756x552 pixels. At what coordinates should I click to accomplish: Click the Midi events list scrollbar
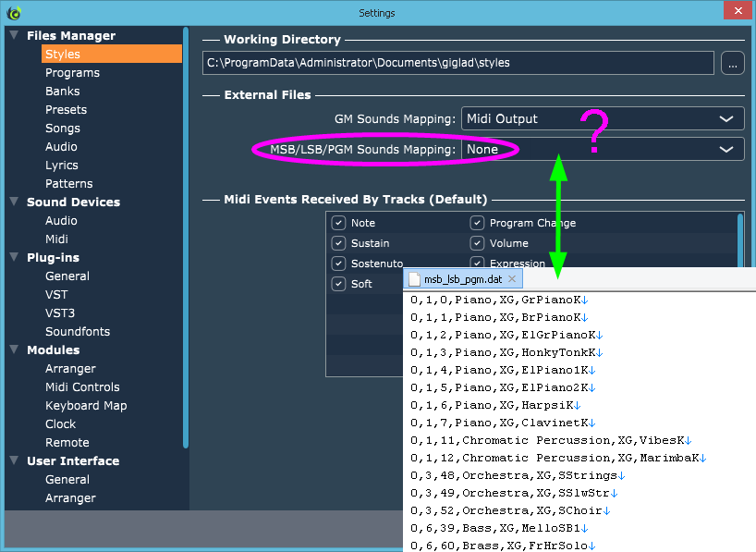click(x=740, y=239)
